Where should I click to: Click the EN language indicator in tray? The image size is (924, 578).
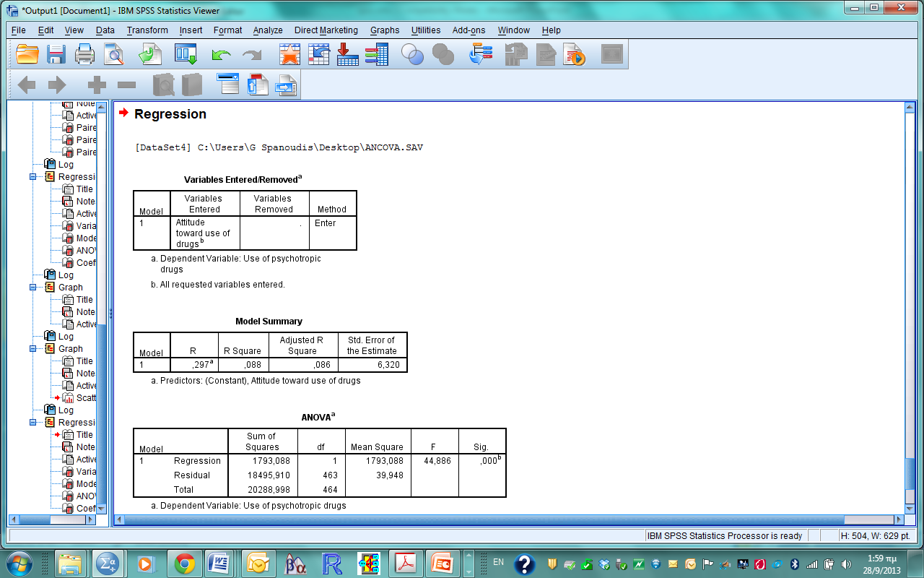click(x=498, y=561)
